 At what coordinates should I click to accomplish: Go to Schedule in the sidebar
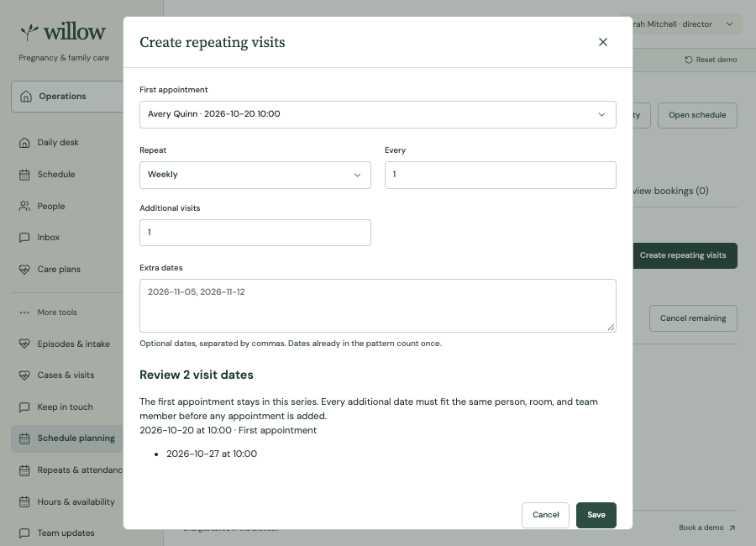tap(67, 175)
